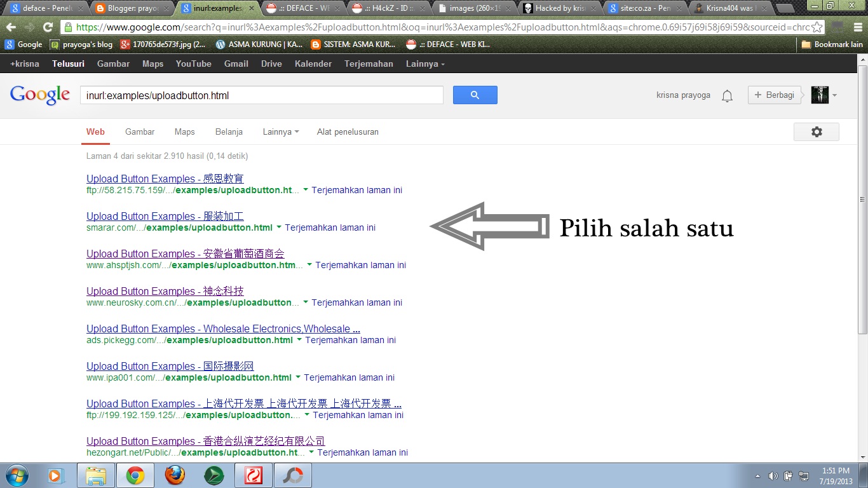
Task: Click +krisna in Google top bar
Action: pyautogui.click(x=25, y=64)
